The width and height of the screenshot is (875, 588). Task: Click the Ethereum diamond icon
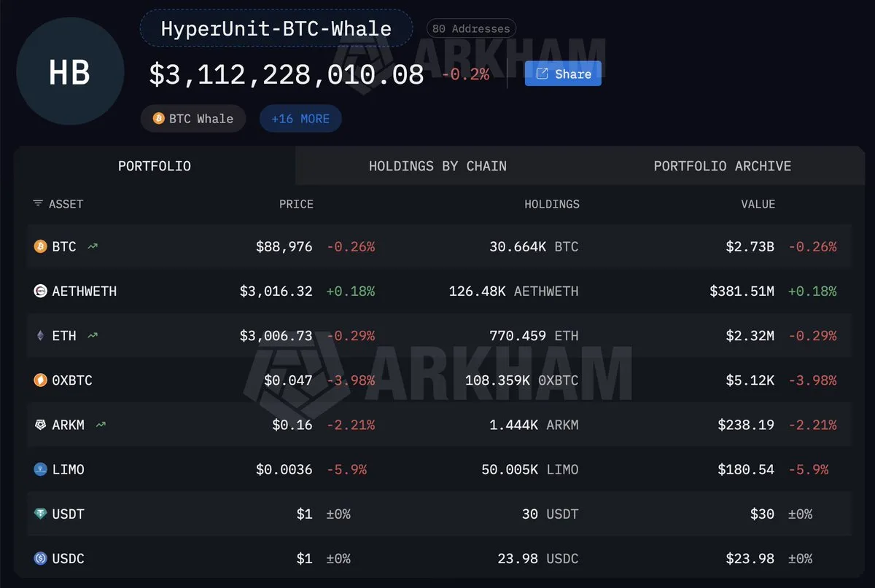pyautogui.click(x=40, y=336)
